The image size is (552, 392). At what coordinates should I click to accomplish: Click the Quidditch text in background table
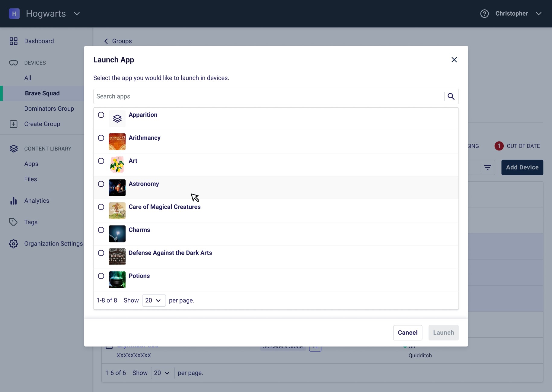point(420,356)
